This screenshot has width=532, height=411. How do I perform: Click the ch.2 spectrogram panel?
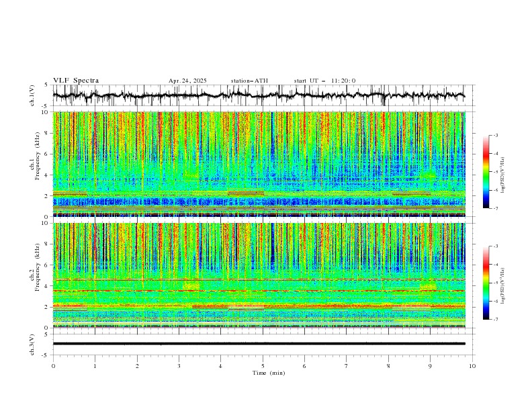(x=259, y=275)
